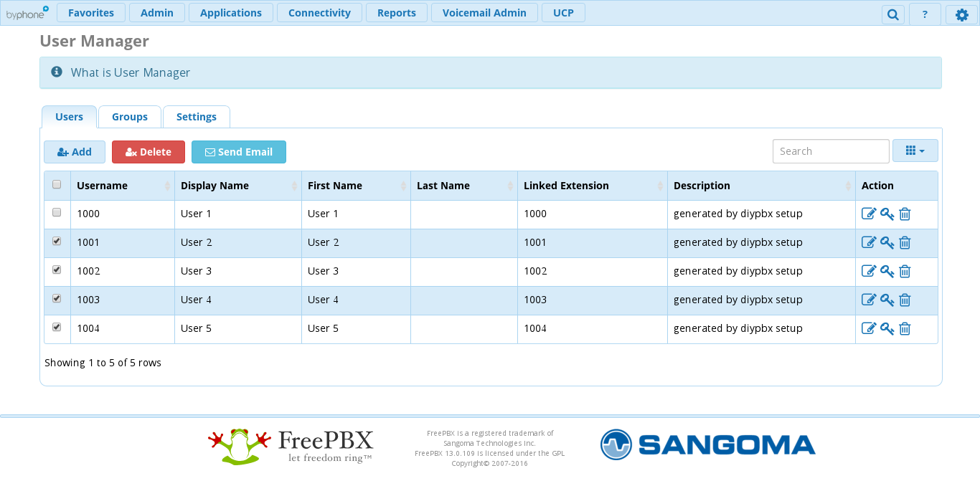Open the column visibility grid dropdown
Screen dimensions: 980x486
coord(915,151)
